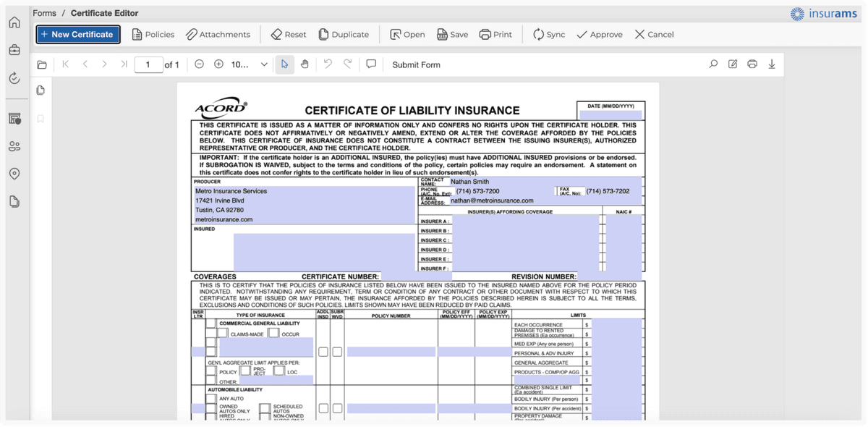Tick the COMMERCIAL GENERAL LIABILITY checkbox

tap(210, 324)
